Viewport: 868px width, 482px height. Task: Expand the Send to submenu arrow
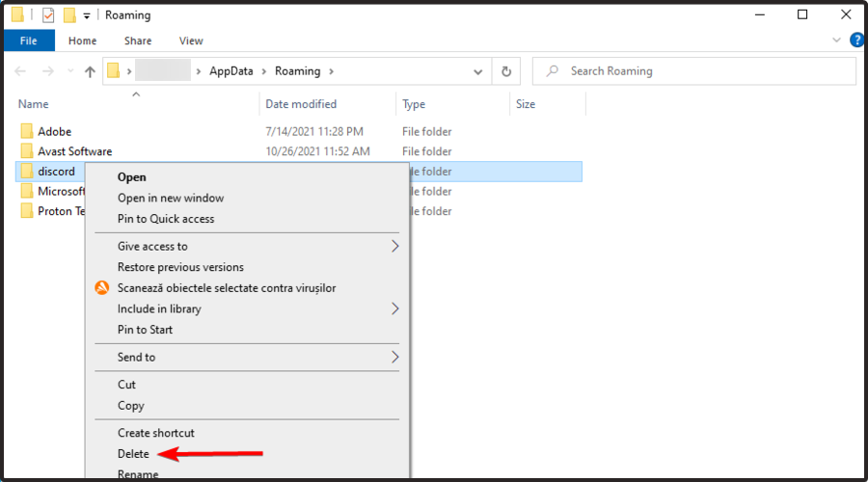[394, 357]
